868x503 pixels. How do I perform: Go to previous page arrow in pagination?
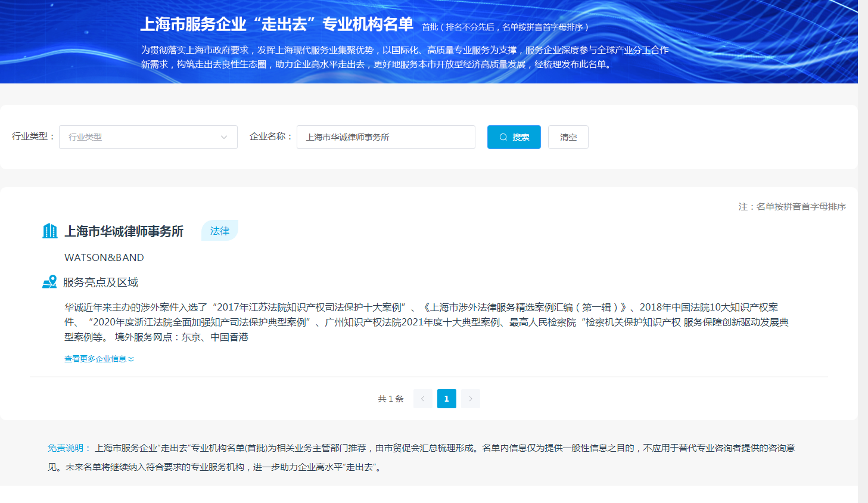point(423,399)
